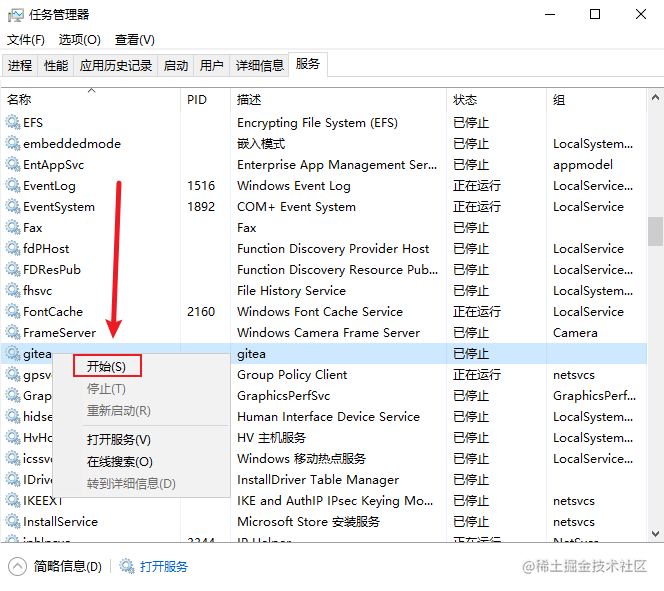Click the 打开服务 link at the bottom
664x591 pixels.
pyautogui.click(x=163, y=566)
